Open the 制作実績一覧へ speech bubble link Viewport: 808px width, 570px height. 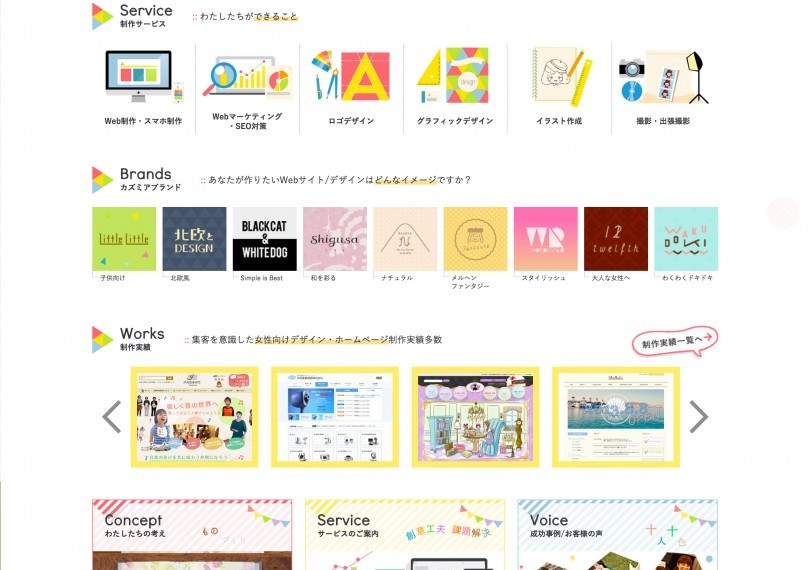[x=675, y=341]
